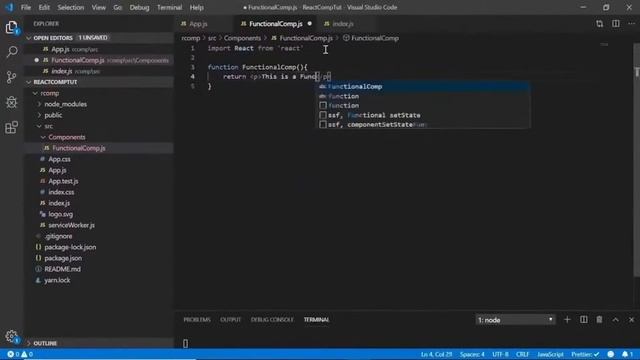Image resolution: width=640 pixels, height=360 pixels.
Task: Open the View menu
Action: 98,7
